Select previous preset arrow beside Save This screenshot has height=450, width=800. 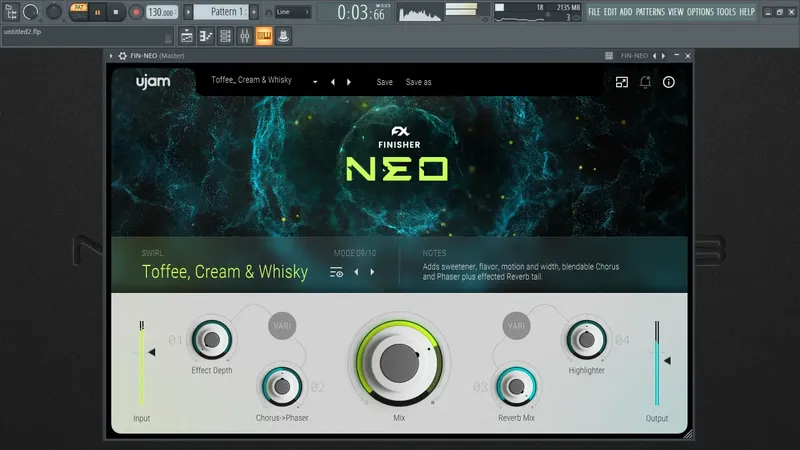point(333,82)
